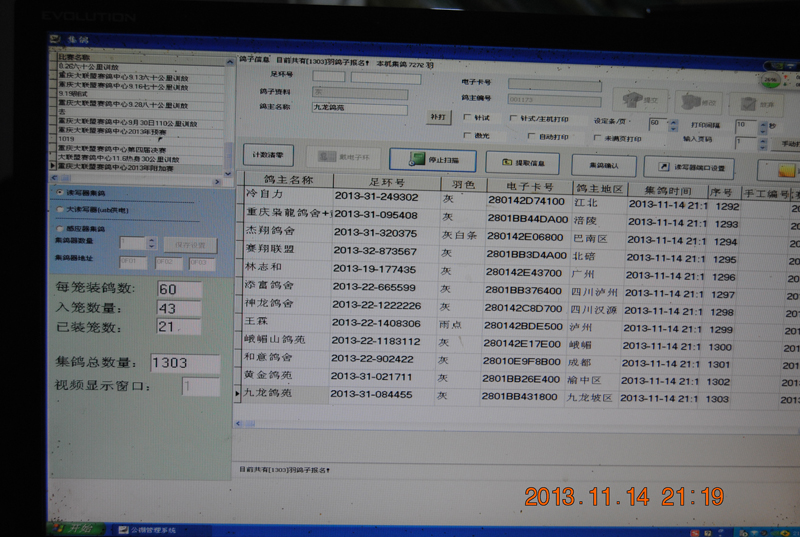Sort by the 足环号 column header
Image resolution: width=800 pixels, height=537 pixels.
[x=385, y=183]
